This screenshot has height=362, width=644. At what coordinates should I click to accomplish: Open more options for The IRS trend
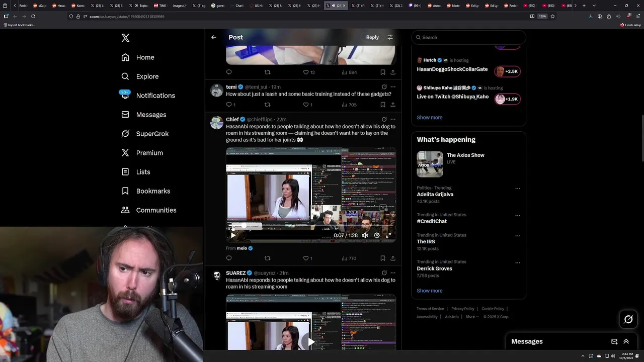tap(518, 235)
